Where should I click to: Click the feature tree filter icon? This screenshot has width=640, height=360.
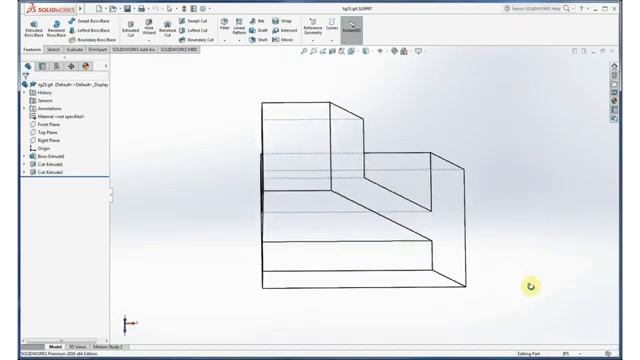26,76
